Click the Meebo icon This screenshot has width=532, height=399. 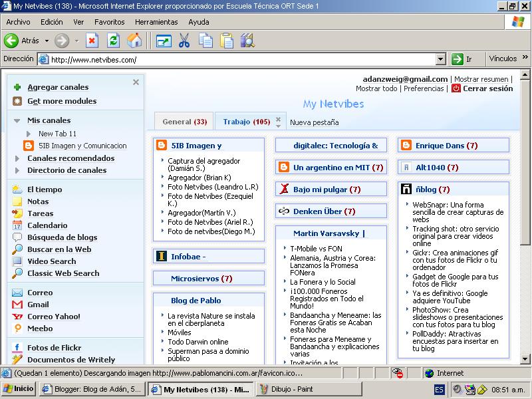pos(17,329)
